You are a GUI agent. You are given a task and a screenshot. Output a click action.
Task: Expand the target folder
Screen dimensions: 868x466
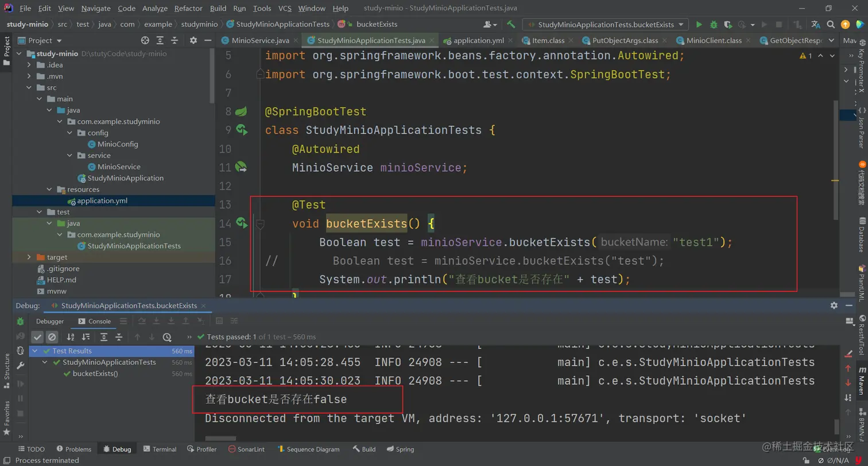[29, 257]
